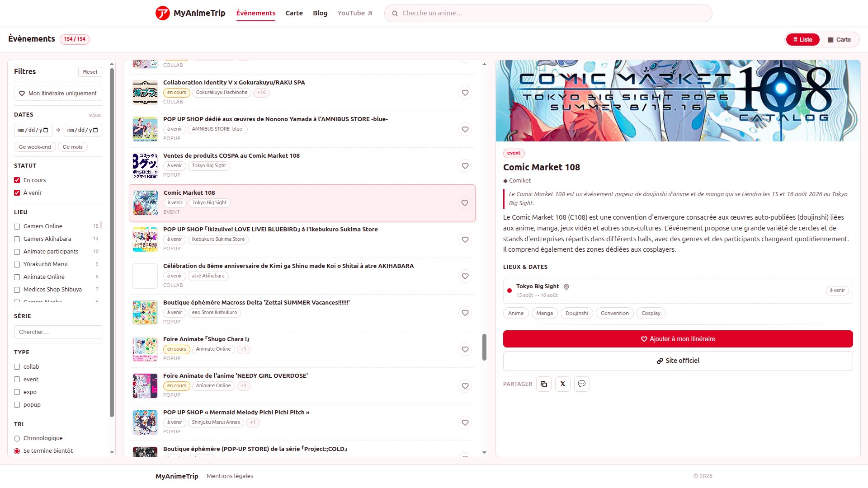
Task: Click the search magnifier icon
Action: coord(395,14)
